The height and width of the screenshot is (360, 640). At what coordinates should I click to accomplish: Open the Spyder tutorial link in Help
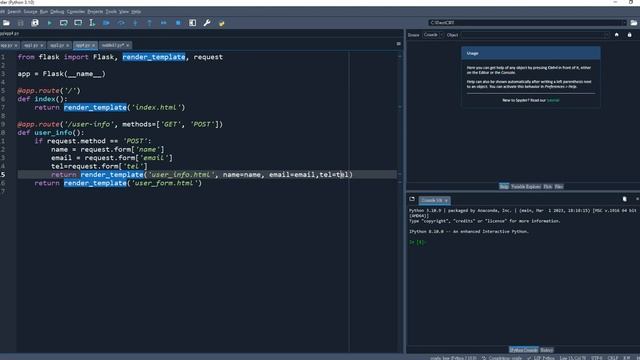click(x=553, y=100)
